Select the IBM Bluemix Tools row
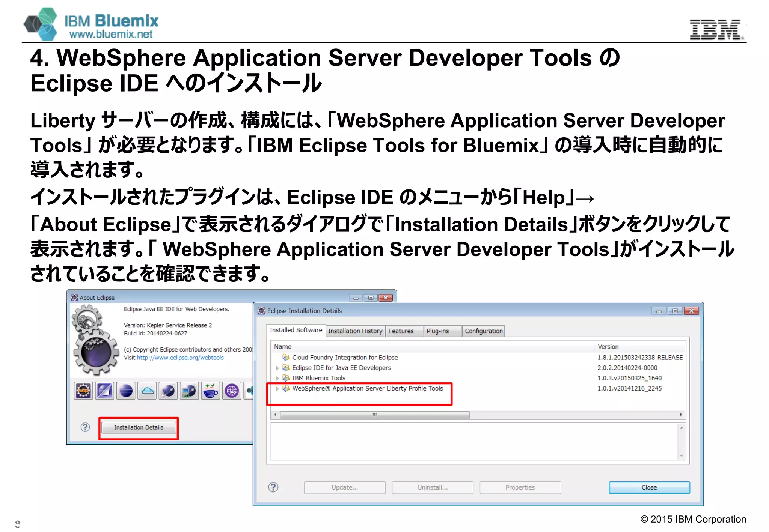The width and height of the screenshot is (769, 532). tap(478, 378)
